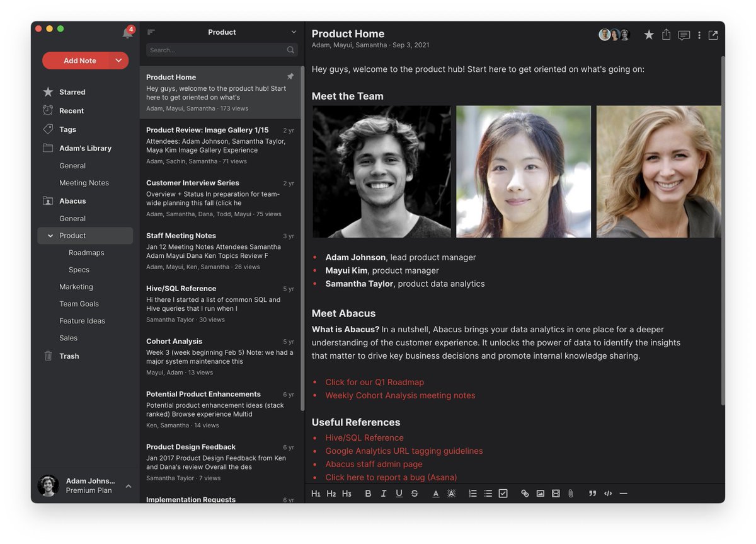Insert an image
756x544 pixels.
(x=540, y=494)
